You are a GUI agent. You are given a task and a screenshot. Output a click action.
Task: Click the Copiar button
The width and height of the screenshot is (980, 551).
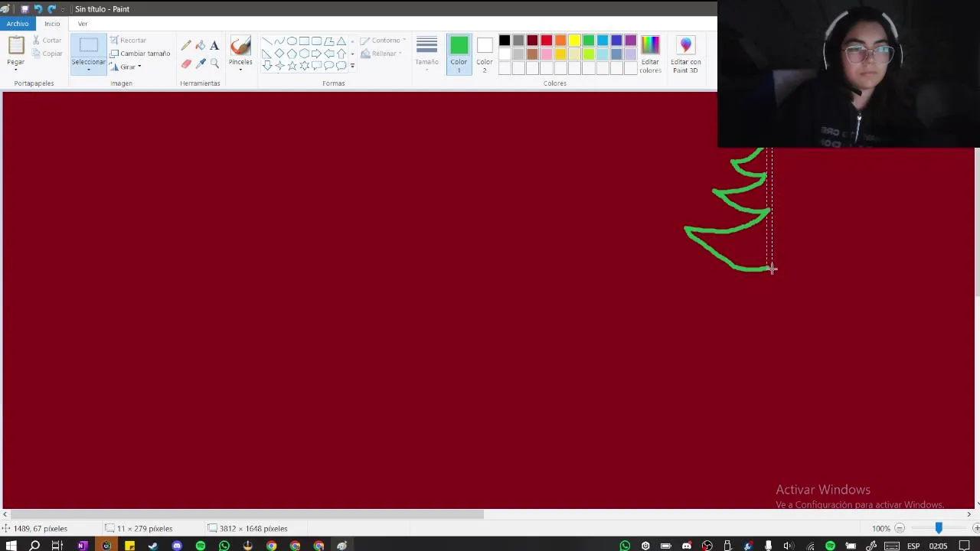[47, 54]
